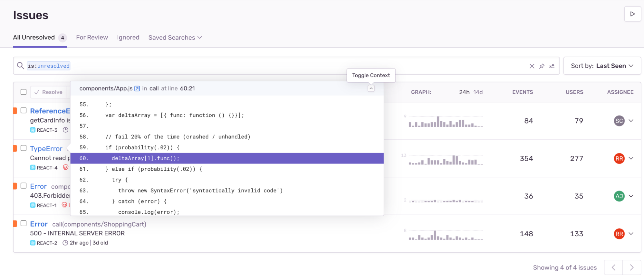Click REACT-2 issue ID

(x=47, y=243)
